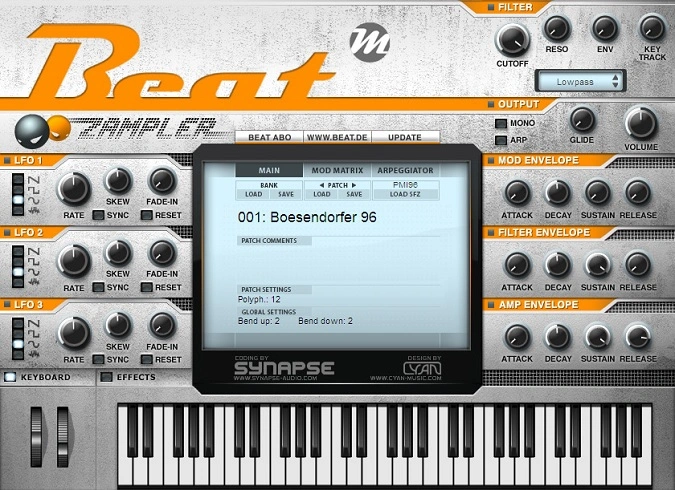Click next patch arrow

[x=354, y=185]
